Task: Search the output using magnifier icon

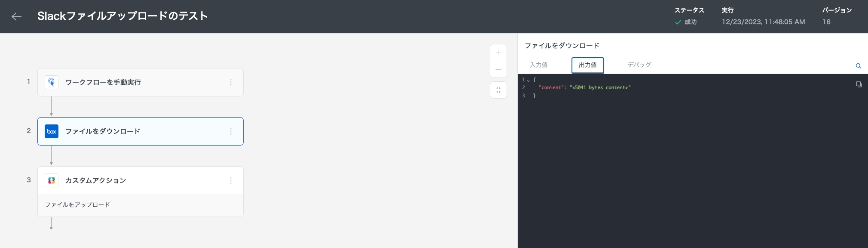Action: coord(858,66)
